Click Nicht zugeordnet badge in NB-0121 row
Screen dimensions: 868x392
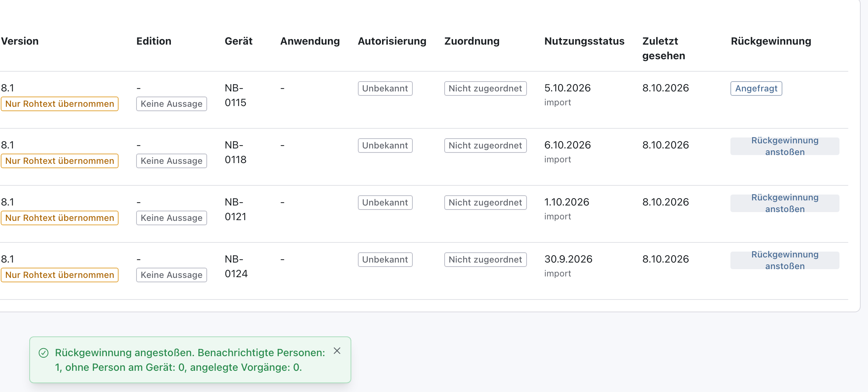(x=485, y=203)
